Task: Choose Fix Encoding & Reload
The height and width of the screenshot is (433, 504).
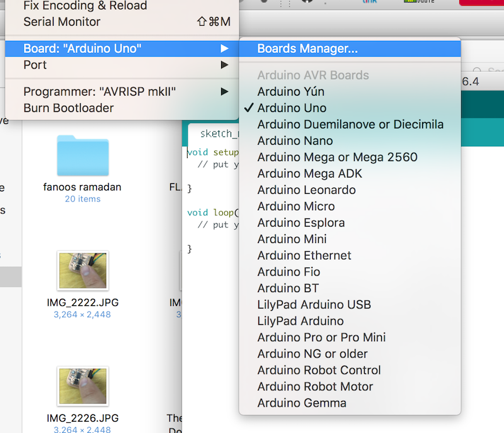Action: click(122, 6)
